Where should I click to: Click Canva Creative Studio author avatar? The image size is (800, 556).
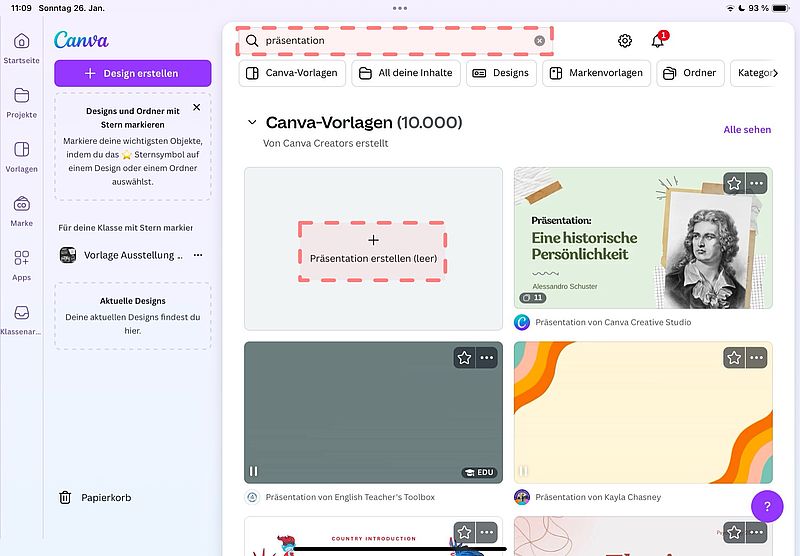(522, 322)
